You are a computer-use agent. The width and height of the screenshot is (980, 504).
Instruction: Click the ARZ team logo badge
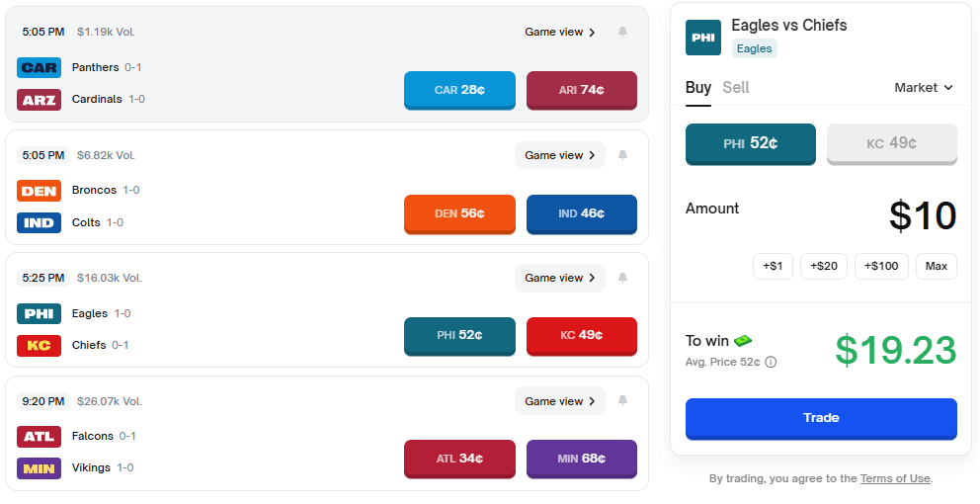pyautogui.click(x=39, y=100)
